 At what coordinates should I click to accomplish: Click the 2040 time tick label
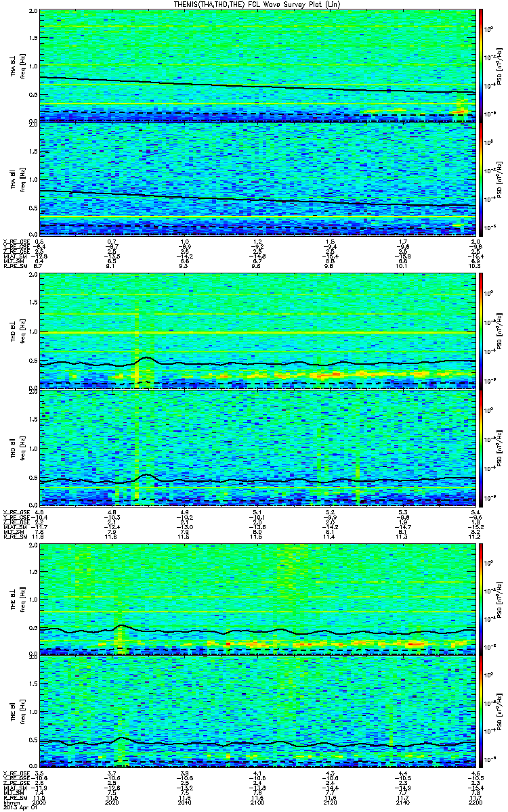(x=185, y=801)
